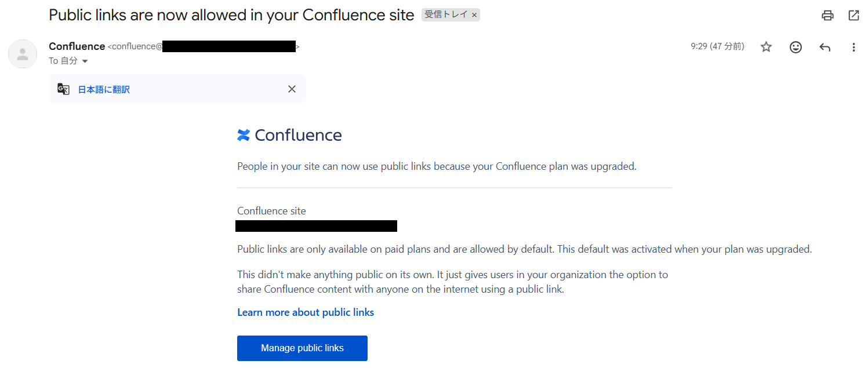Star this Confluence email
The image size is (868, 368).
(766, 47)
